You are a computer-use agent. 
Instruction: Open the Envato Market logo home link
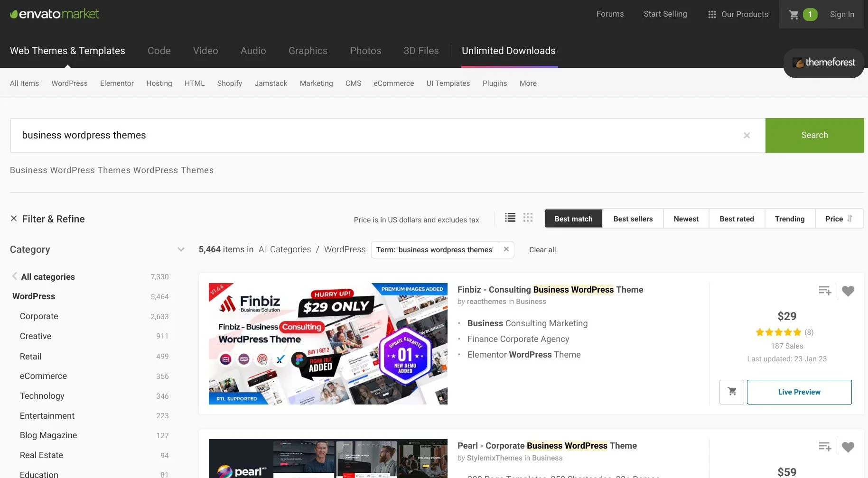(x=55, y=14)
